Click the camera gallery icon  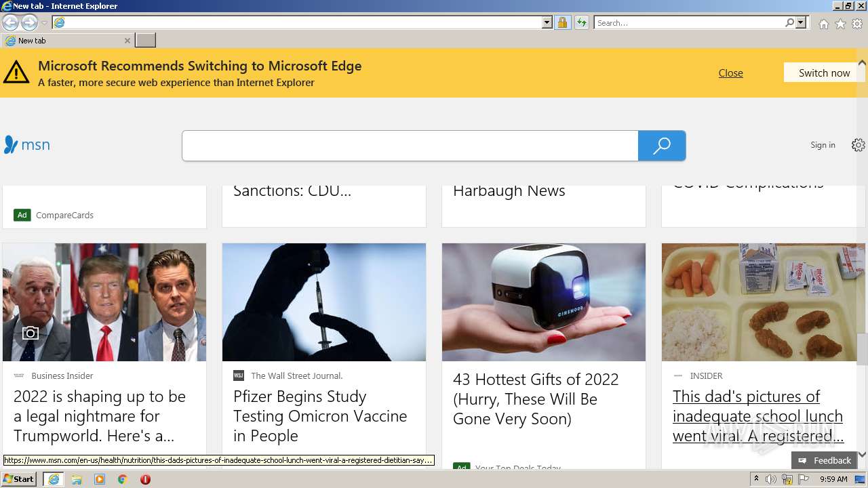pyautogui.click(x=30, y=333)
